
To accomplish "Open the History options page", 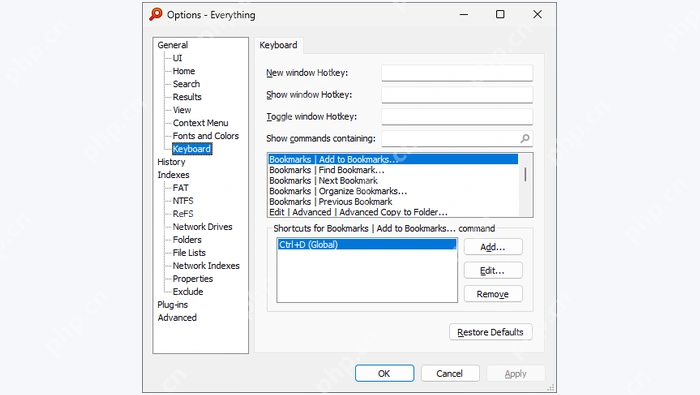I will click(x=171, y=162).
